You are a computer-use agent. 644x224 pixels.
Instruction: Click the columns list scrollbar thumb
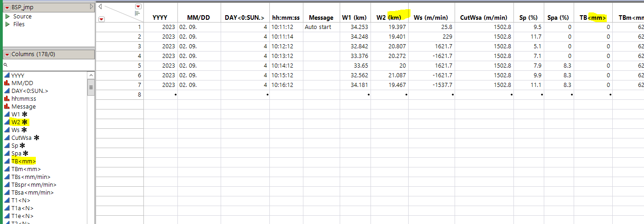point(91,87)
